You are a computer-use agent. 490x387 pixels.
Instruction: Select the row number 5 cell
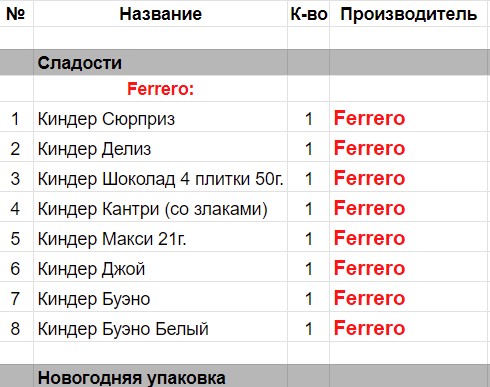pos(16,237)
